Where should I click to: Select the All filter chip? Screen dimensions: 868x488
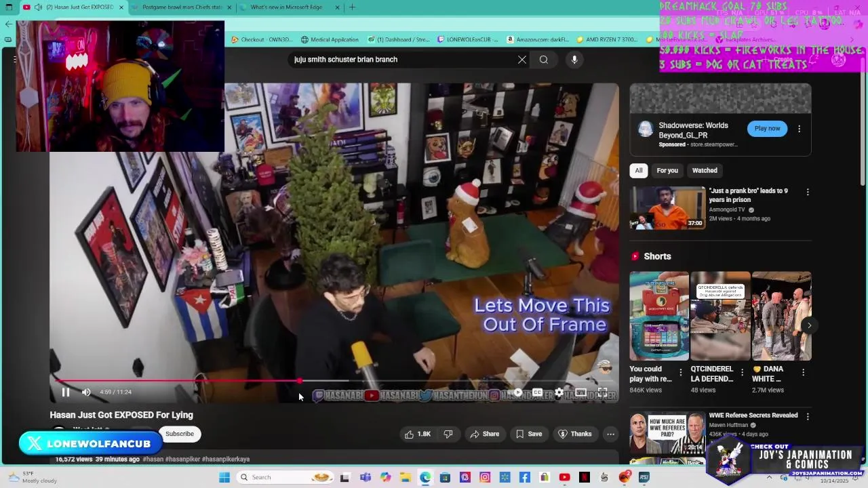coord(638,171)
